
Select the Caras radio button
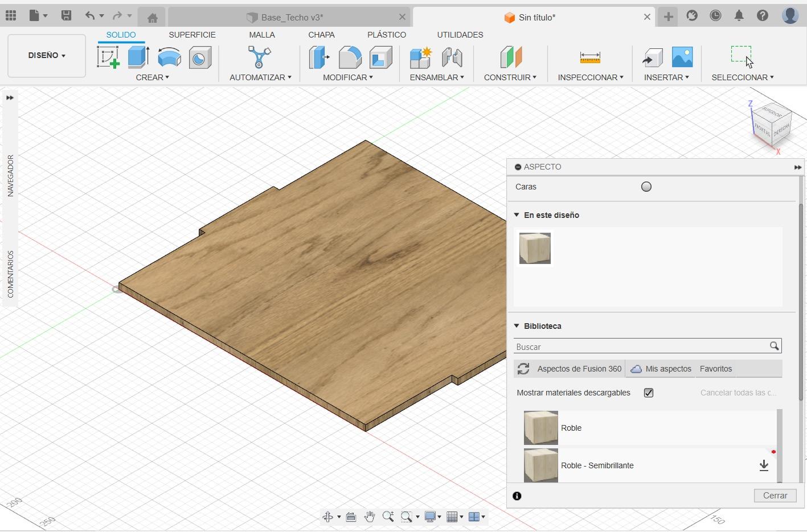646,187
